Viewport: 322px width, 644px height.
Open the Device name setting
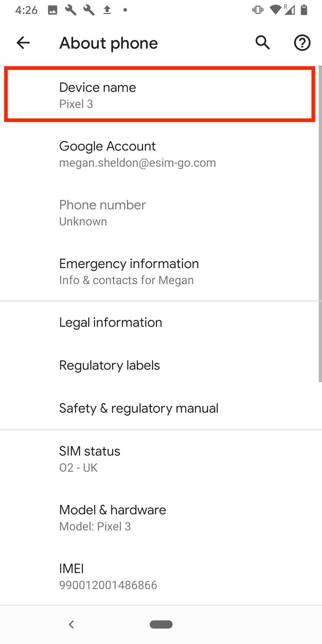pos(161,94)
